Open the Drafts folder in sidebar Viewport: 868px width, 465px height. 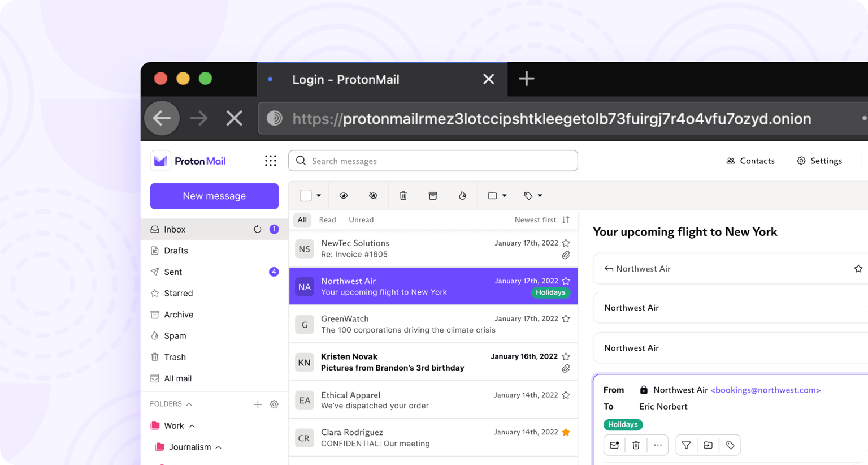pyautogui.click(x=176, y=251)
